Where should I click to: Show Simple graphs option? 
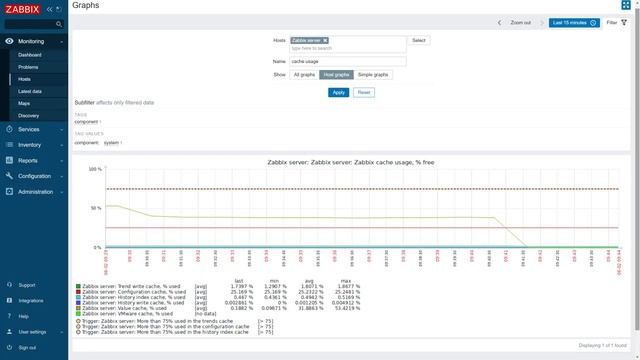pos(373,75)
